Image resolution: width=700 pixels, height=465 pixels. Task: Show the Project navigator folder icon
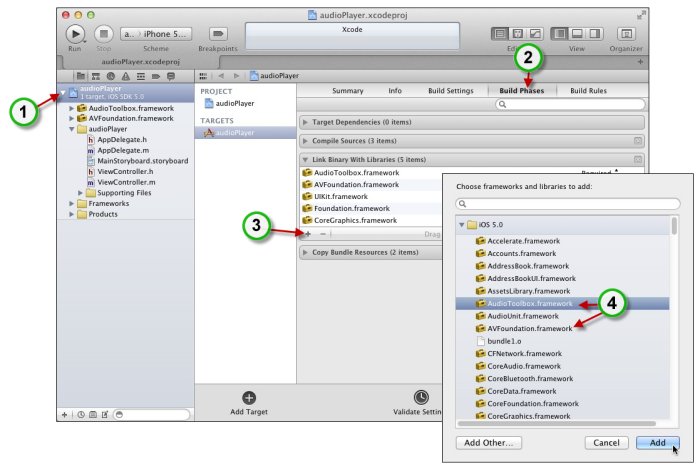(81, 76)
